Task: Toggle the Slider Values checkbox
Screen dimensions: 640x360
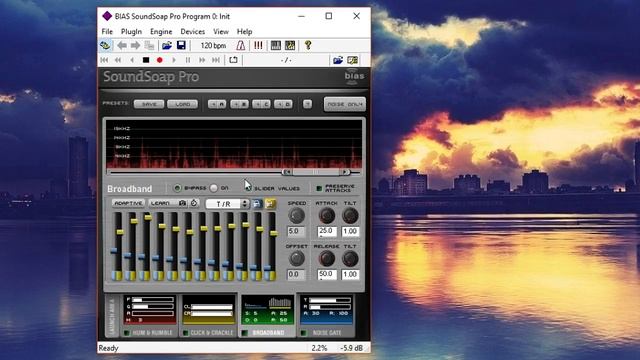Action: click(x=248, y=188)
